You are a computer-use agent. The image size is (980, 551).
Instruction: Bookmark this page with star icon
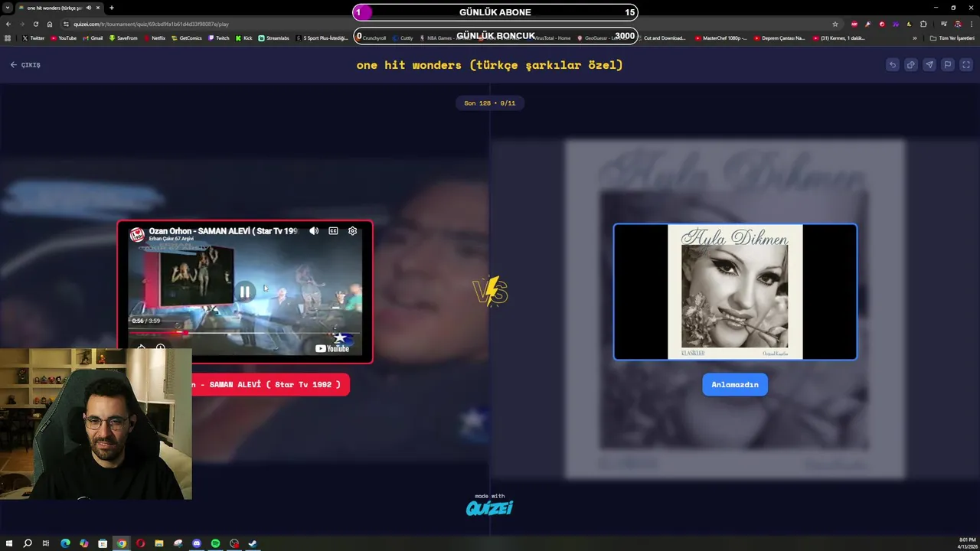835,24
